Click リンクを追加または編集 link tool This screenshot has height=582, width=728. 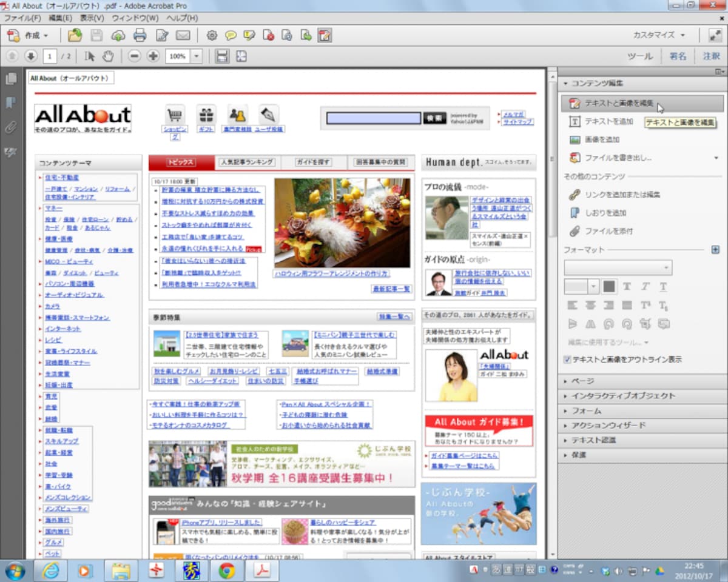coord(615,195)
